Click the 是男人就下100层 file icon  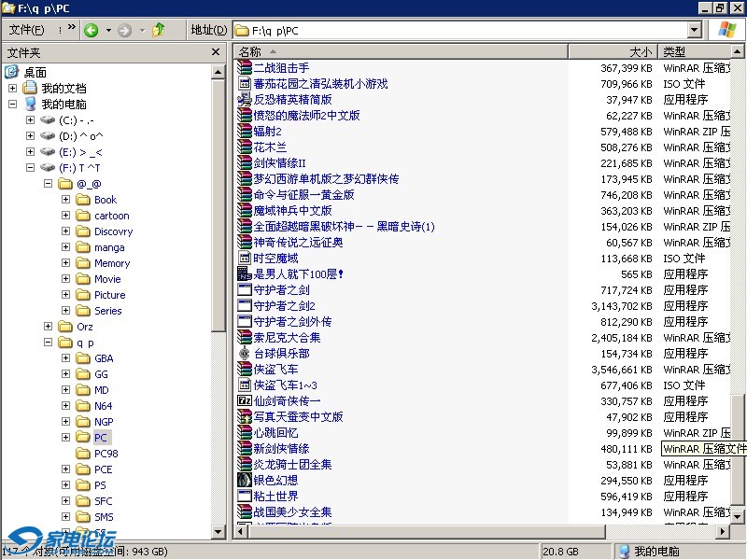coord(245,274)
